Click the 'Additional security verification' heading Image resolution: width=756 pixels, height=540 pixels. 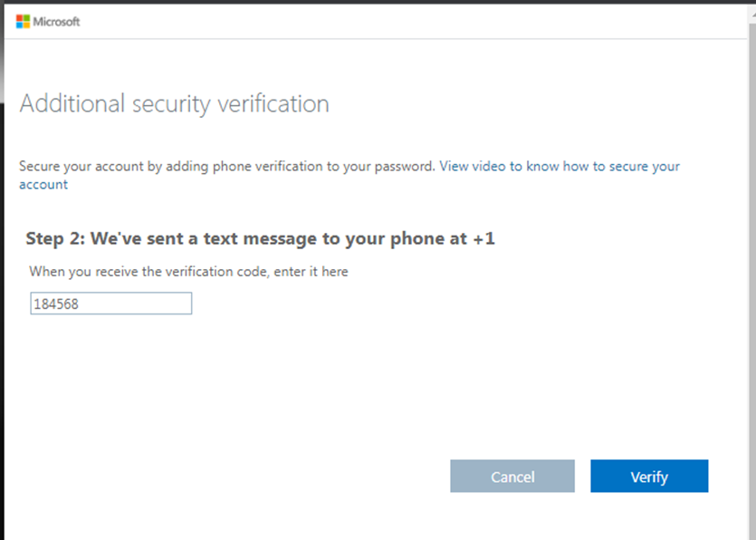[174, 104]
